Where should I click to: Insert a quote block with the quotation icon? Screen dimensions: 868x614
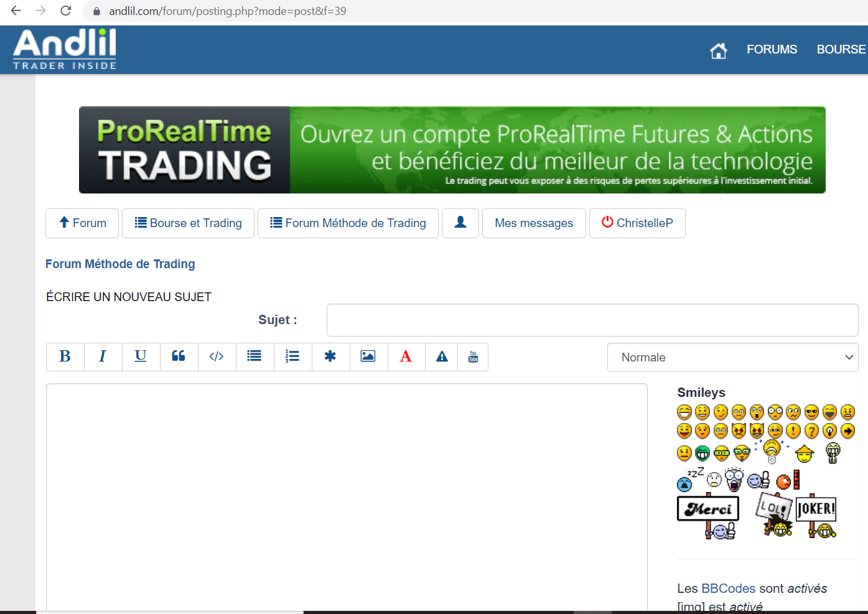[179, 357]
